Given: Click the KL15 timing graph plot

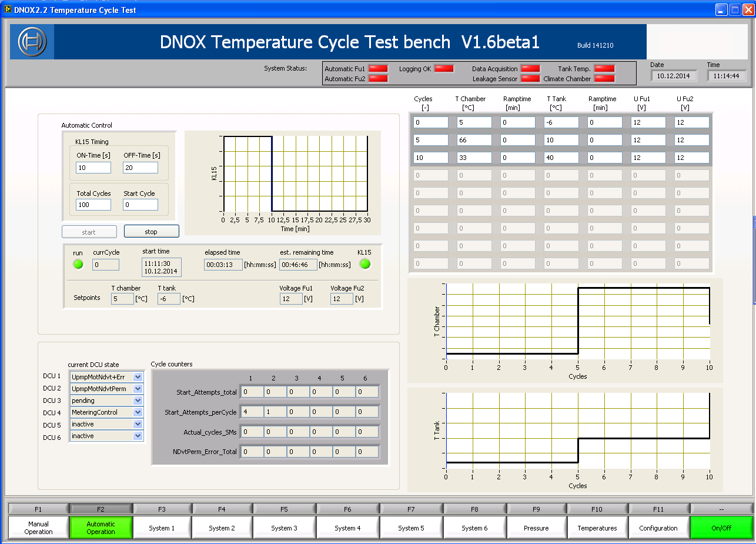Looking at the screenshot, I should [295, 173].
